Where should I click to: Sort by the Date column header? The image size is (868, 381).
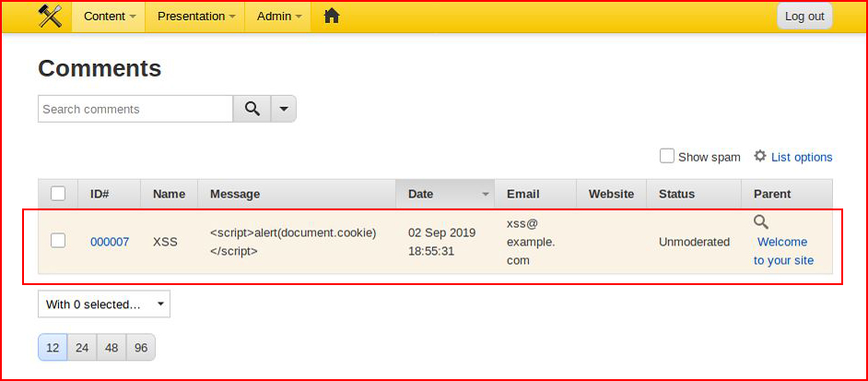point(445,194)
